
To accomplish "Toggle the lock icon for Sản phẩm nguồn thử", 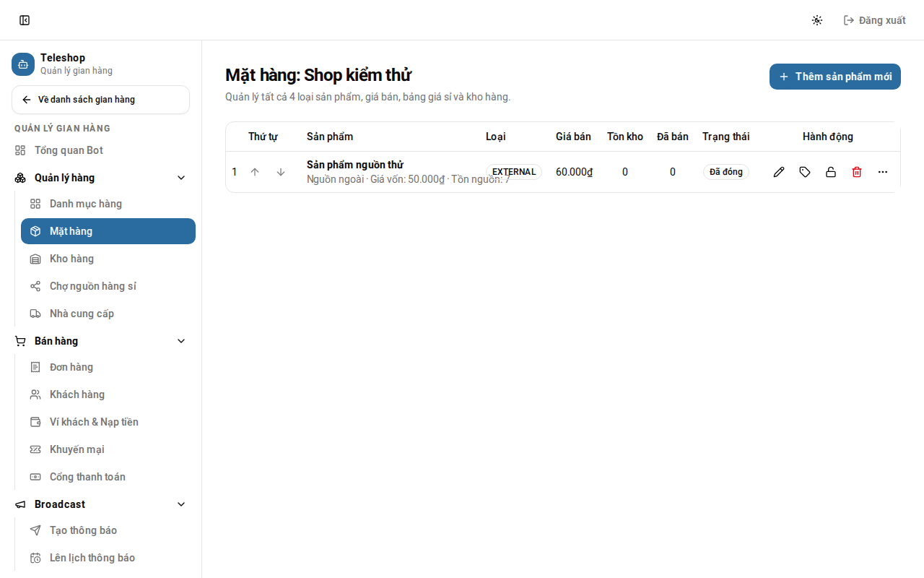I will (x=831, y=172).
